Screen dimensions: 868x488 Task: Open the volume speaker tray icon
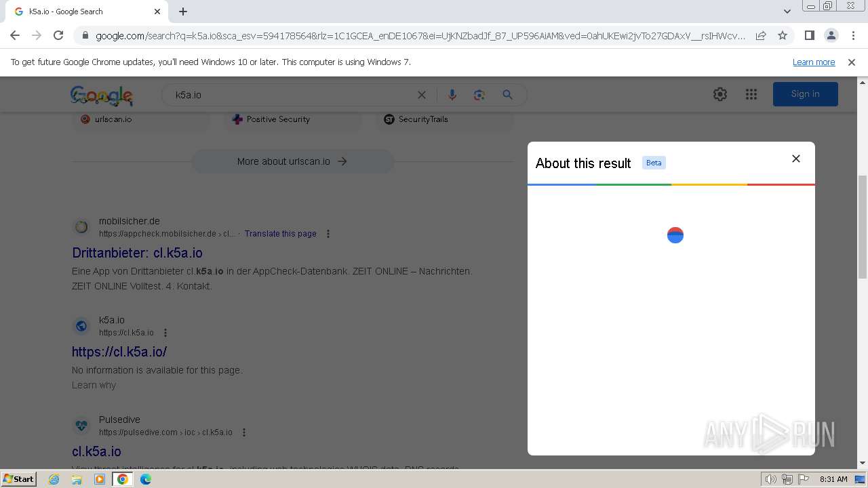771,479
